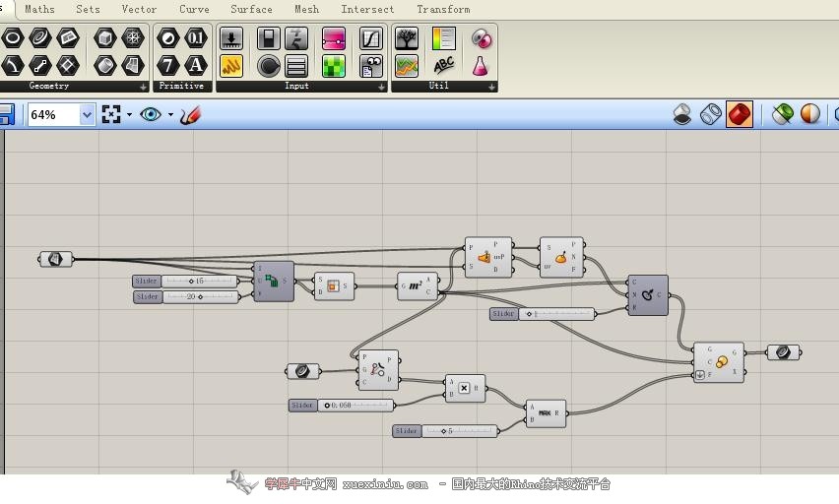Open the Transform tab
Screen dimensions: 839x504
443,9
